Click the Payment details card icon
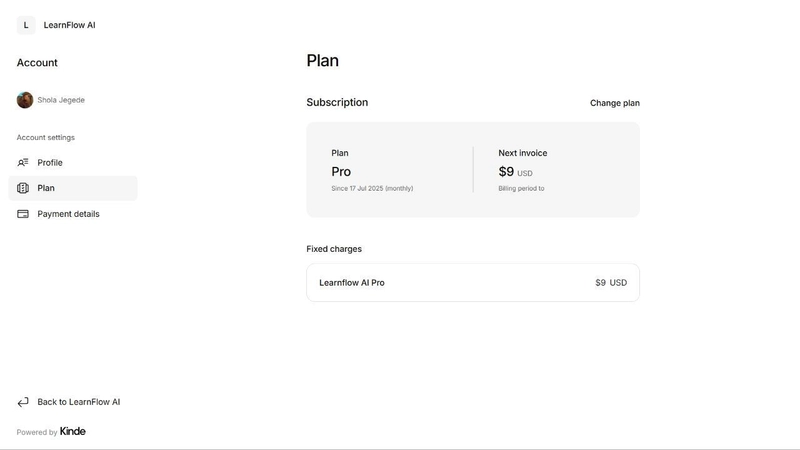The image size is (800, 450). (x=23, y=214)
